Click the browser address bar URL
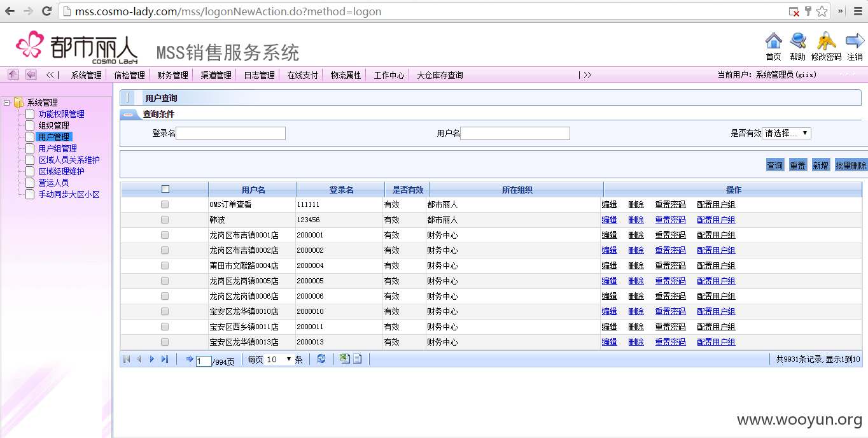Viewport: 868px width, 438px height. tap(228, 11)
